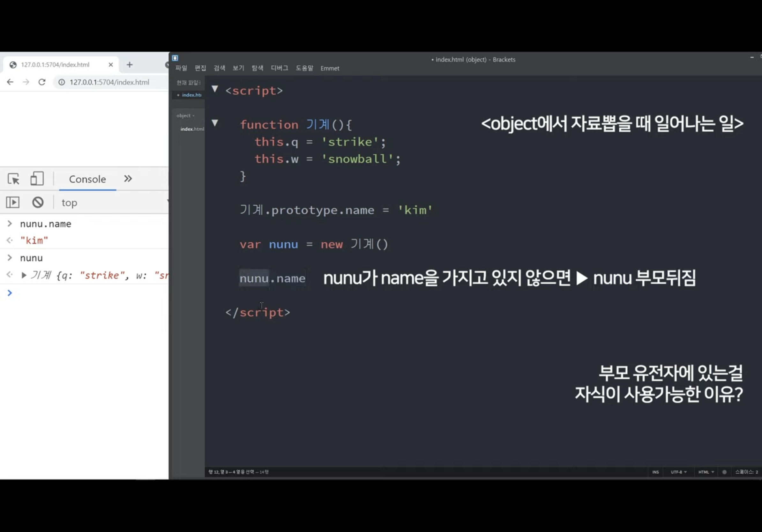The width and height of the screenshot is (762, 532).
Task: Open the 파일 menu
Action: [181, 68]
